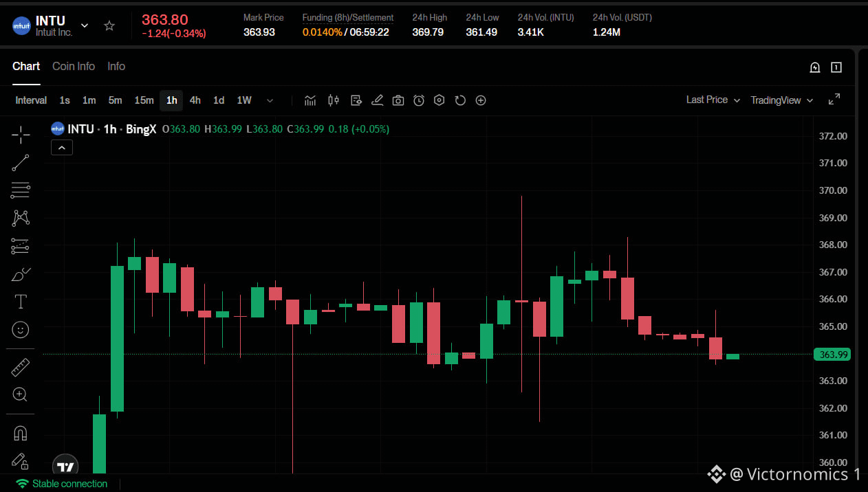Screen dimensions: 868x492
Task: Select the 5m interval
Action: 115,100
